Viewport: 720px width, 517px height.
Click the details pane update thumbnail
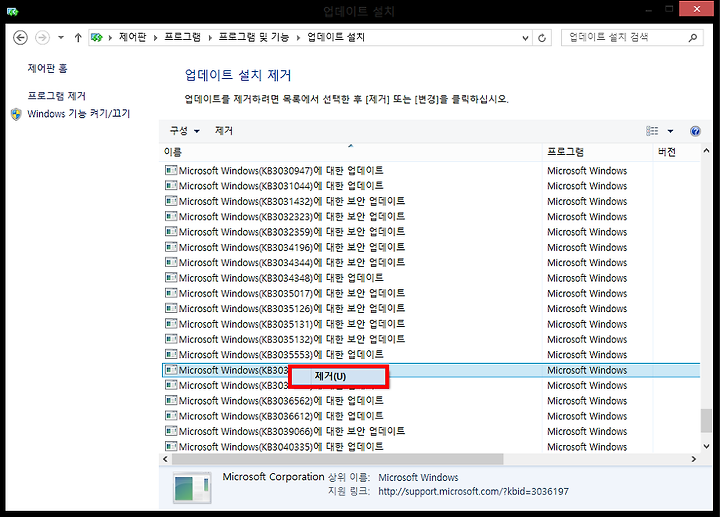[192, 488]
